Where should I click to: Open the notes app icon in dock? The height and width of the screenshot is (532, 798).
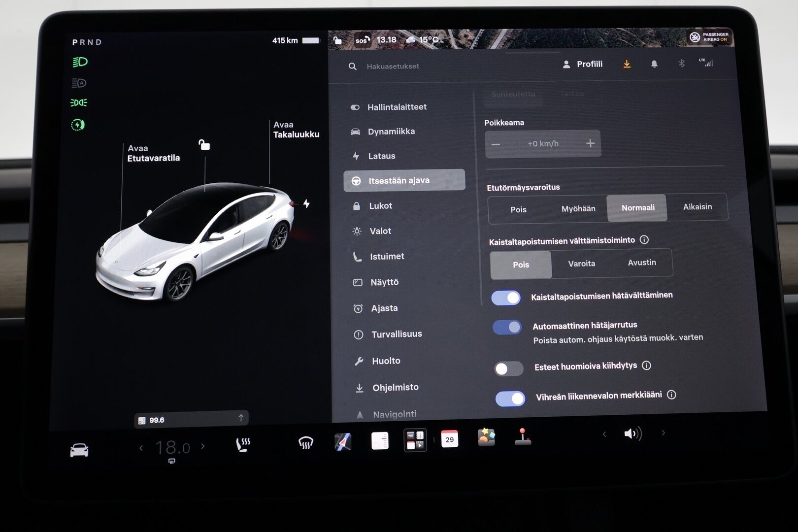tap(380, 441)
